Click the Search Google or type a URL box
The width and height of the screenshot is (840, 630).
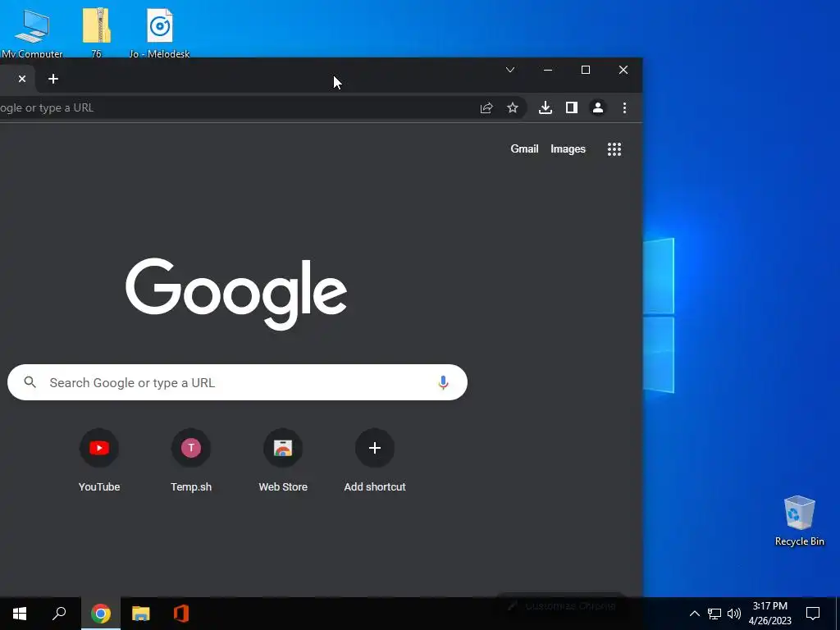click(x=237, y=382)
